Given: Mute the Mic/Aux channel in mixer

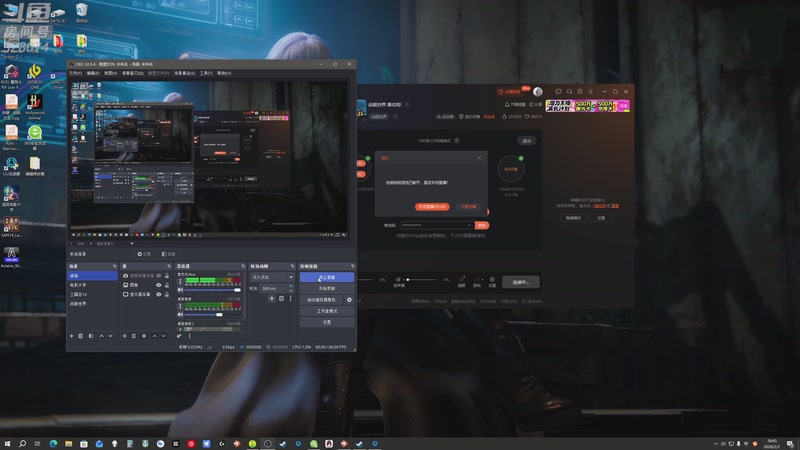Looking at the screenshot, I should [x=180, y=290].
